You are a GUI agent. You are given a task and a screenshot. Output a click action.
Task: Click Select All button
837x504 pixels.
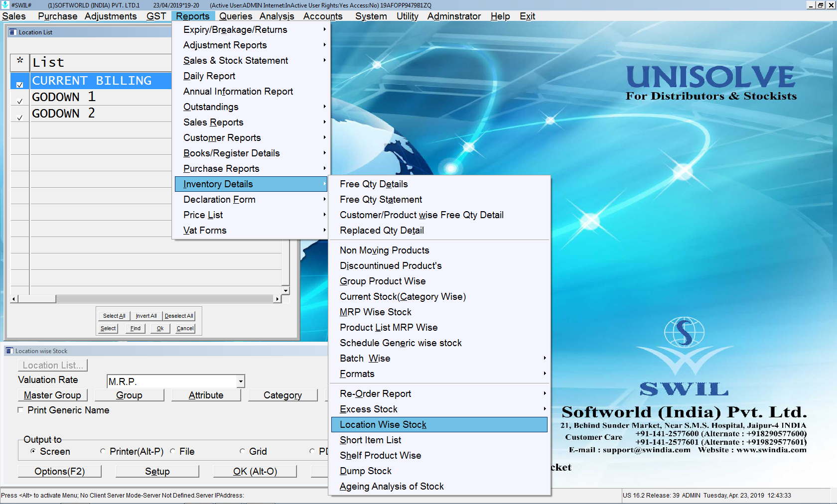[x=114, y=316]
